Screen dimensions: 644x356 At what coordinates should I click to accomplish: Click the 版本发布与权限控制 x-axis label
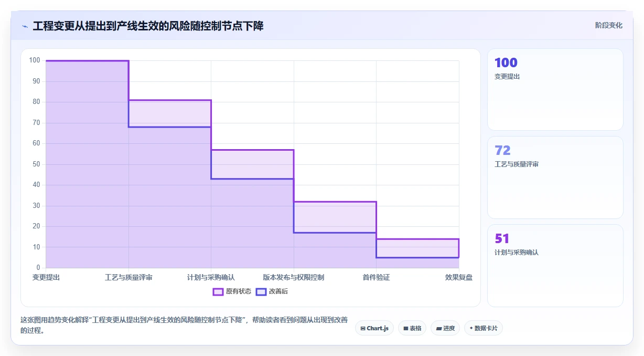click(294, 277)
